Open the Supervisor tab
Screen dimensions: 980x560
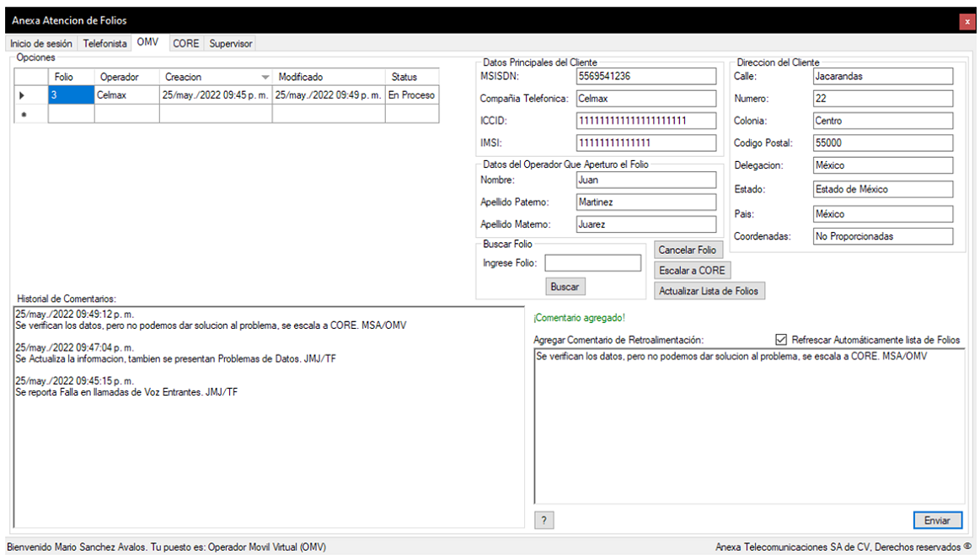coord(230,43)
